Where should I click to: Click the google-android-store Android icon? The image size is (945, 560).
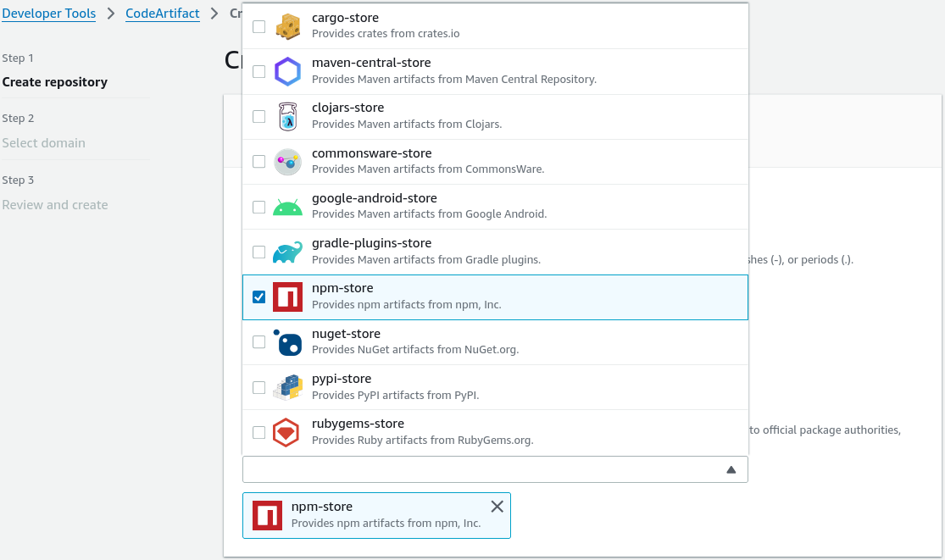287,207
